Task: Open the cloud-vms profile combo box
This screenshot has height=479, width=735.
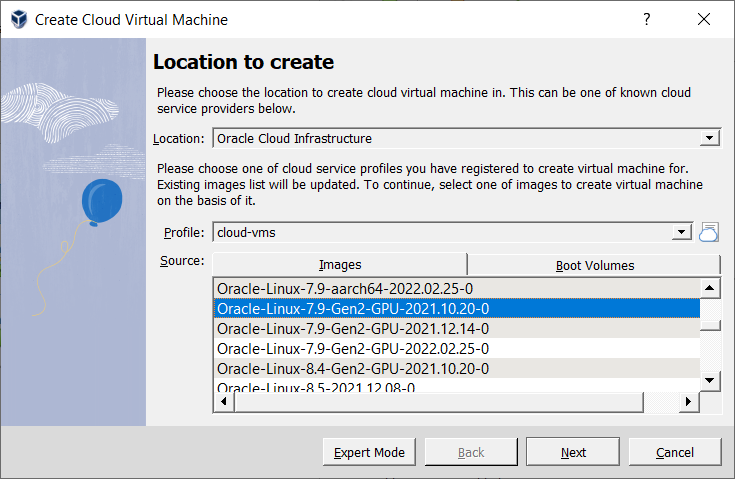Action: point(452,232)
